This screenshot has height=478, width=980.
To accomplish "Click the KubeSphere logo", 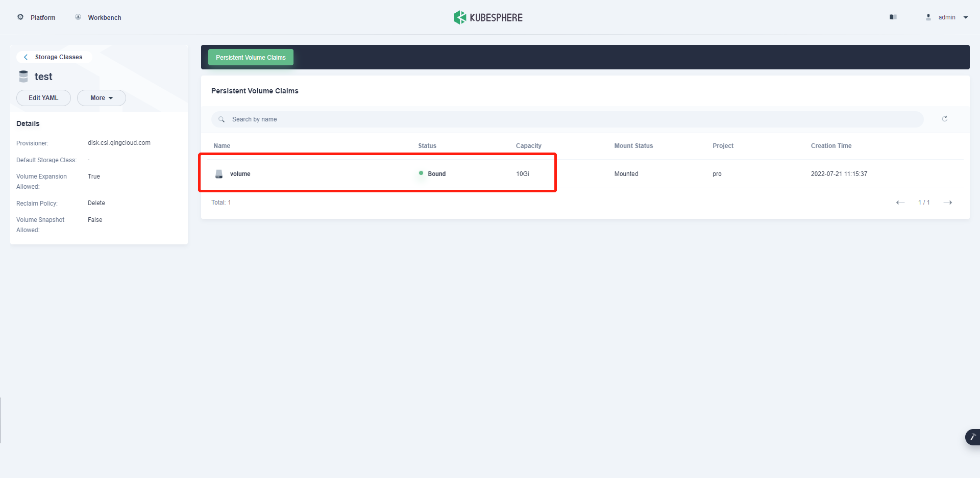I will (x=488, y=17).
